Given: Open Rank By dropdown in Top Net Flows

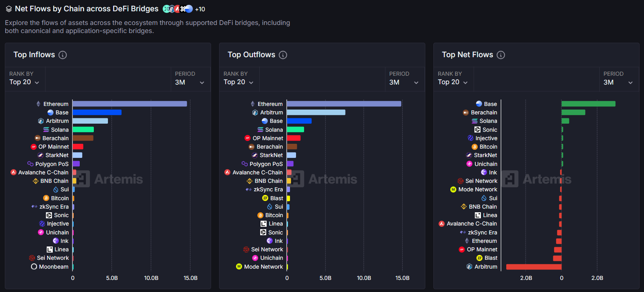Looking at the screenshot, I should coord(453,79).
